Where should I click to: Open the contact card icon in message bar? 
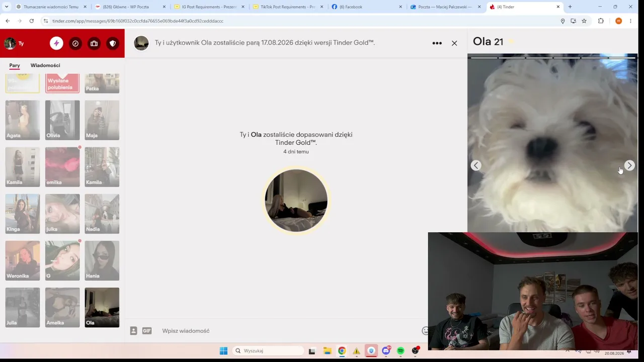[133, 331]
